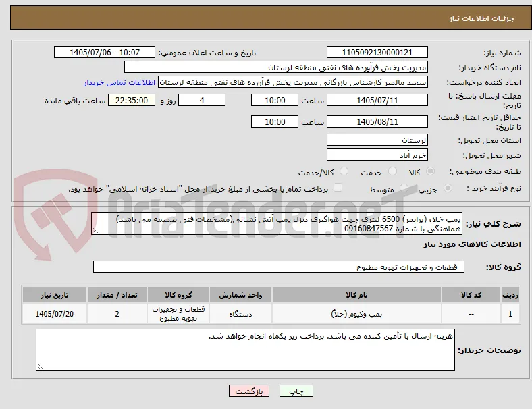This screenshot has width=532, height=409.
Task: Click the توضیحات خریدار notes textarea
Action: (245, 350)
